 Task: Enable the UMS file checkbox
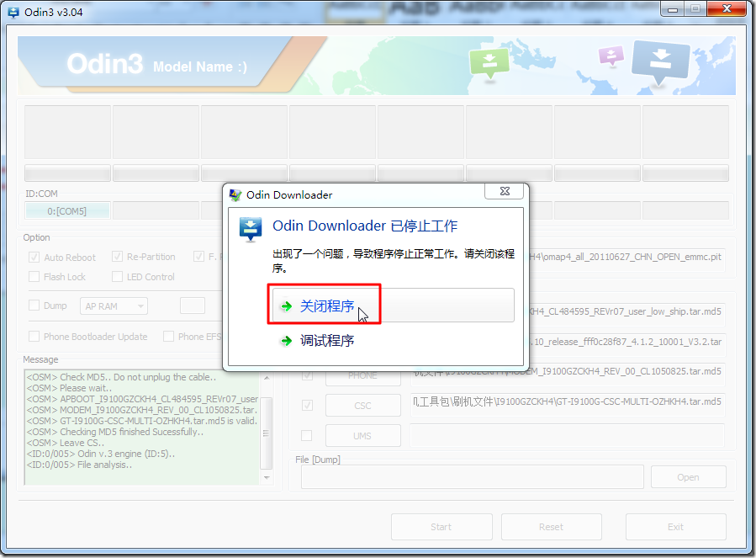click(307, 436)
